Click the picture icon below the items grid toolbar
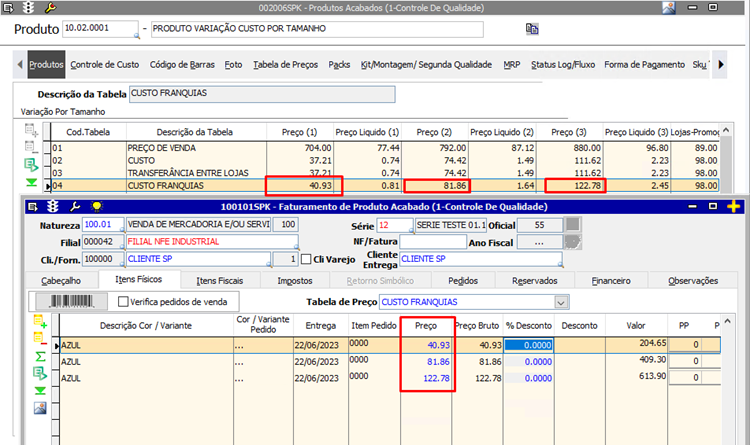Image resolution: width=750 pixels, height=445 pixels. click(x=40, y=407)
